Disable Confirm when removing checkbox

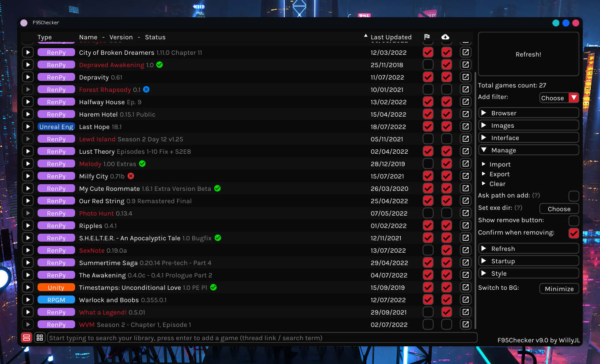coord(573,233)
